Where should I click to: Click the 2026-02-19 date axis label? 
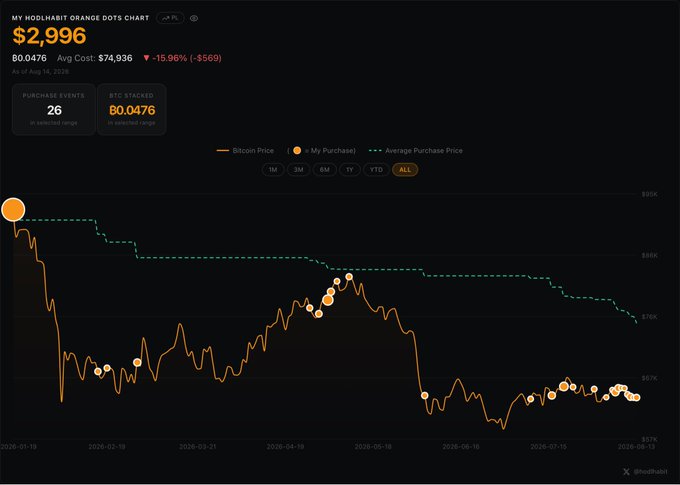point(107,446)
